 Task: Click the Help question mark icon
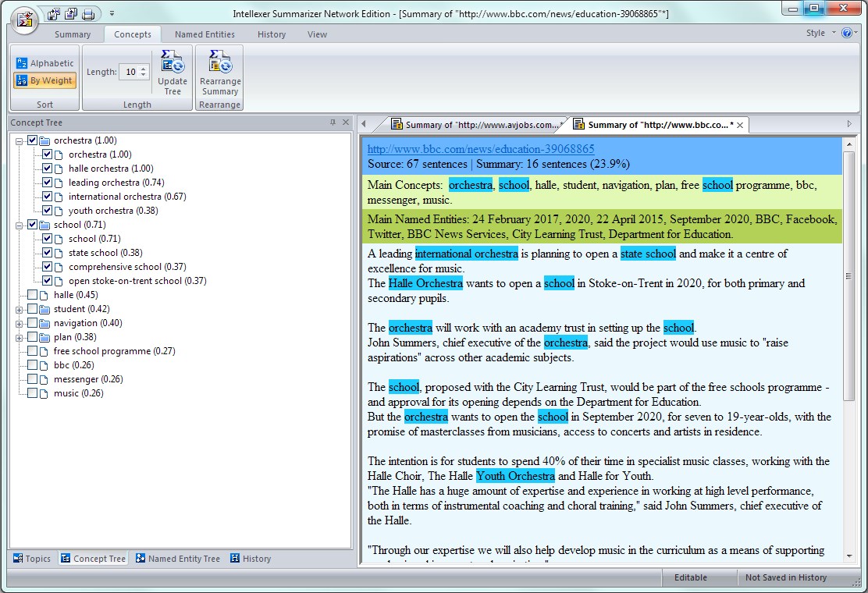[847, 34]
